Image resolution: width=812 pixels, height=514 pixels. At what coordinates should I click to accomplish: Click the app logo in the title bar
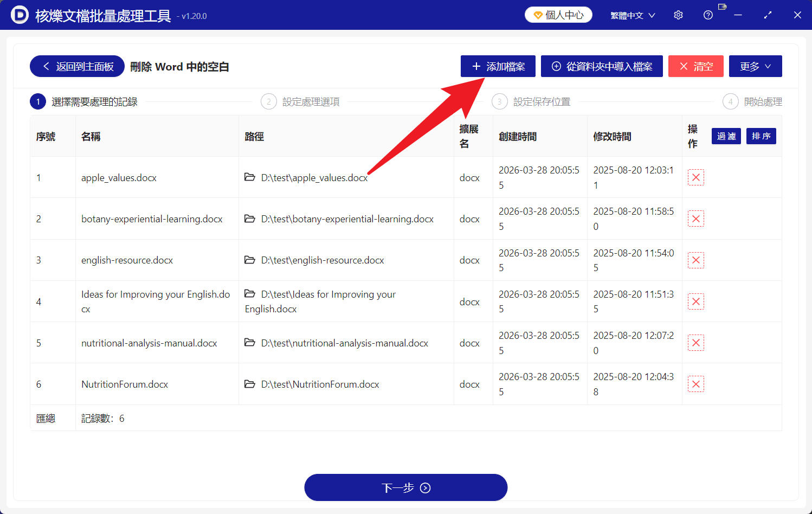(x=18, y=15)
